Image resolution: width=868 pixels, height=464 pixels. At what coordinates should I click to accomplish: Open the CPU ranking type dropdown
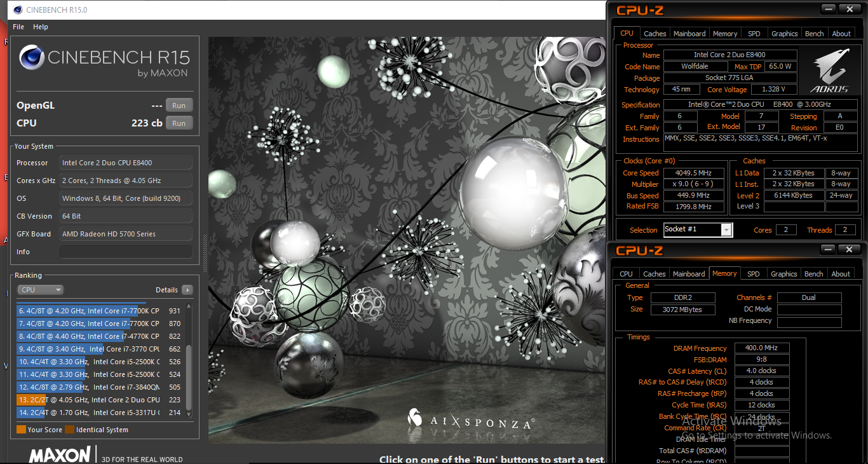(x=41, y=290)
